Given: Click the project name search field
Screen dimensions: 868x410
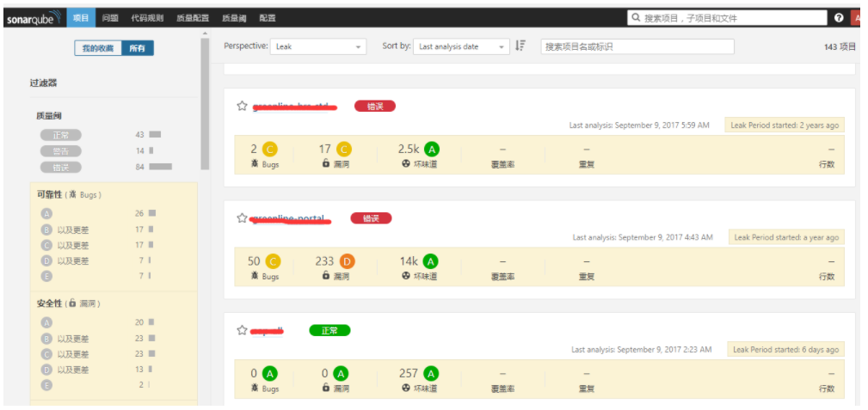Looking at the screenshot, I should [x=637, y=46].
